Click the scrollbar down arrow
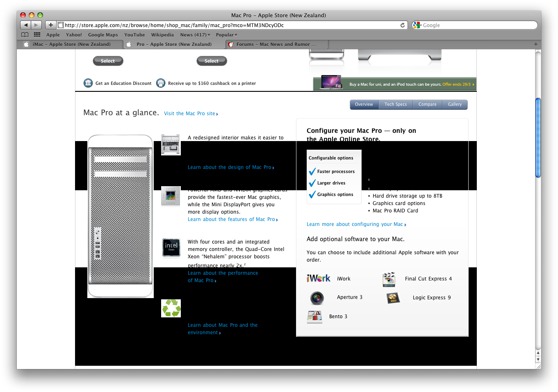 point(538,360)
